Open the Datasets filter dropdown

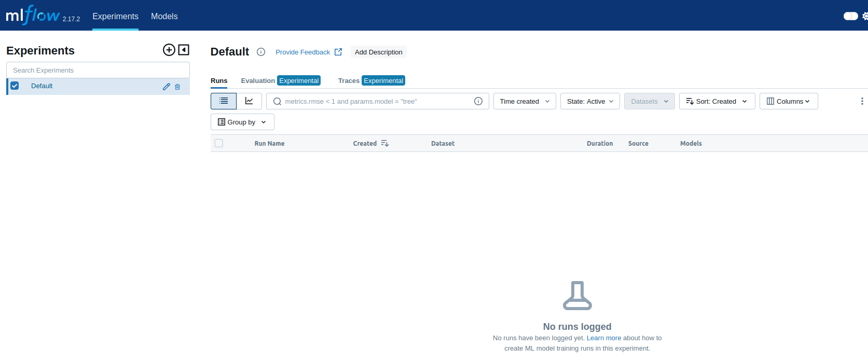point(650,101)
